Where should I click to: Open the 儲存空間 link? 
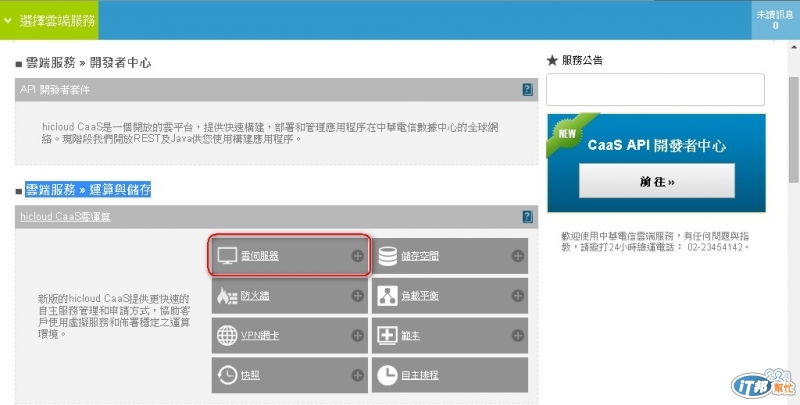pos(420,256)
